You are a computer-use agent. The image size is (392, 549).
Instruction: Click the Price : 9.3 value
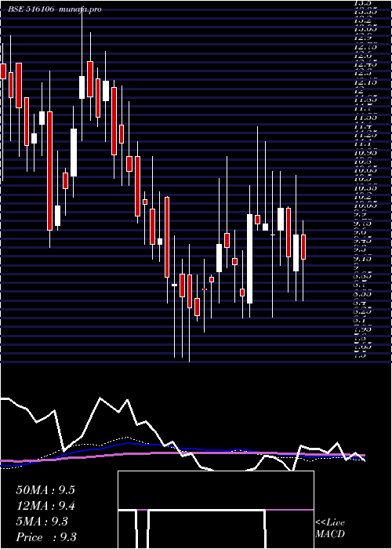(45, 537)
